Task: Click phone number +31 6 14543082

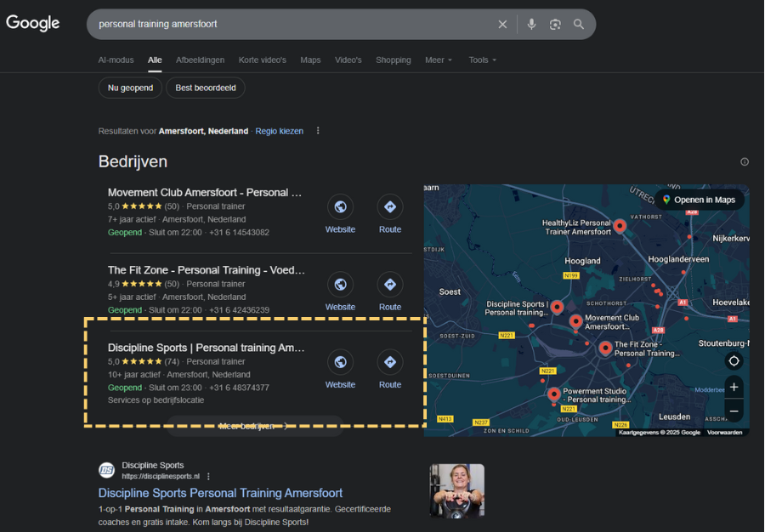Action: coord(239,233)
